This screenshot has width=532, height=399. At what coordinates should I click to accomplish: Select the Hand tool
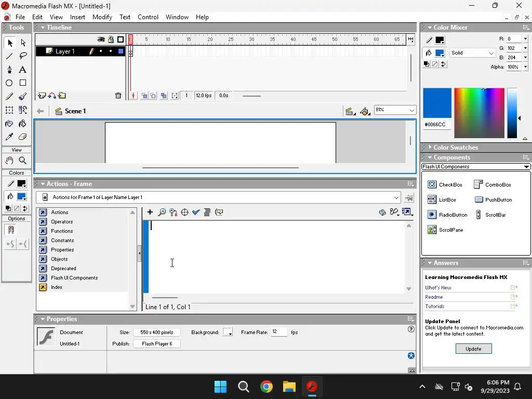click(9, 160)
